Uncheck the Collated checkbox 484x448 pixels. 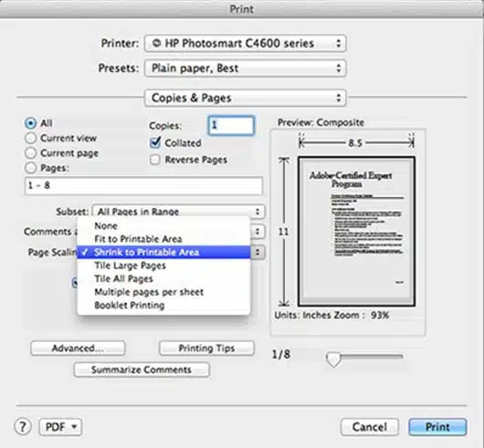[155, 142]
